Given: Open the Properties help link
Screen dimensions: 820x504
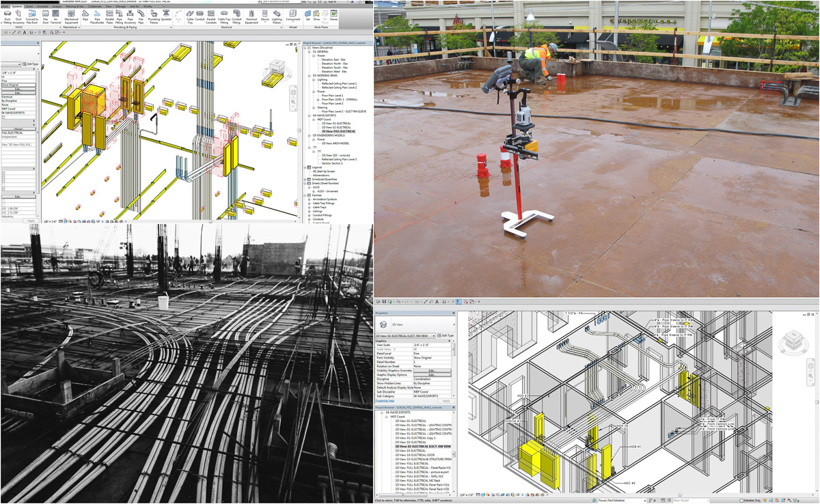Looking at the screenshot, I should pyautogui.click(x=385, y=401).
